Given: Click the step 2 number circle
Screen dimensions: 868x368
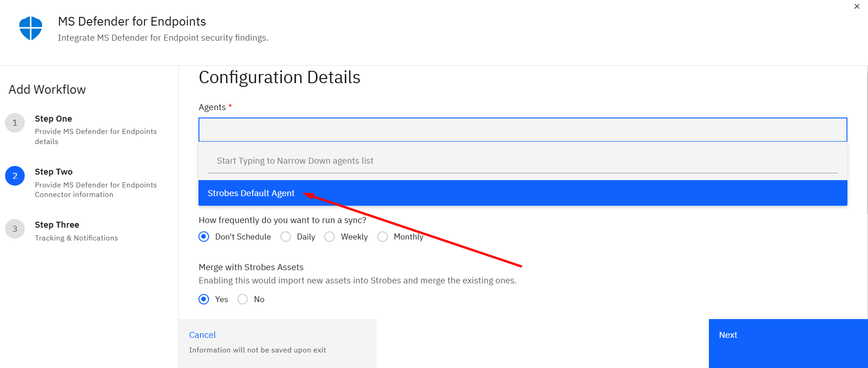Looking at the screenshot, I should tap(15, 176).
